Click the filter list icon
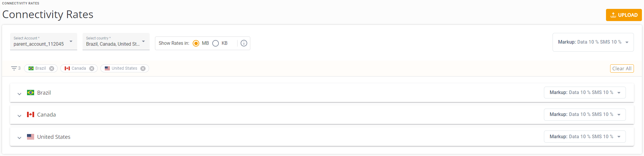This screenshot has height=156, width=644. point(14,69)
